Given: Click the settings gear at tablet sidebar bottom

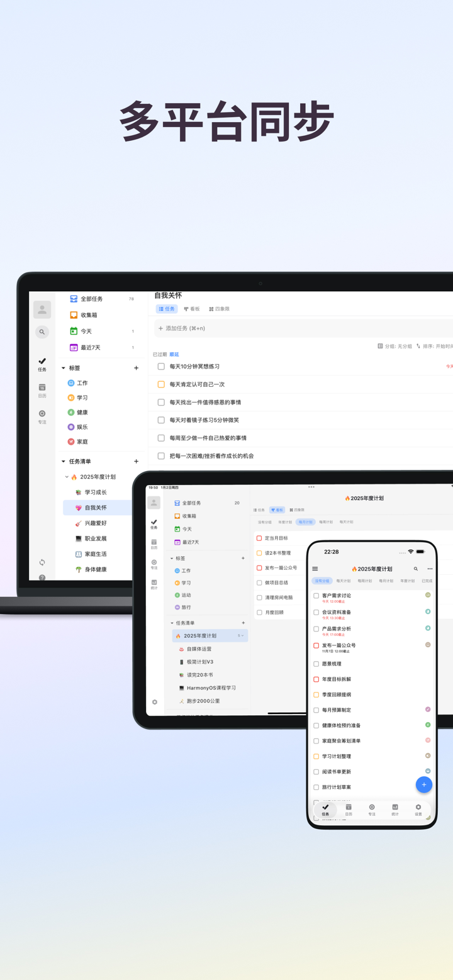Looking at the screenshot, I should tap(155, 702).
